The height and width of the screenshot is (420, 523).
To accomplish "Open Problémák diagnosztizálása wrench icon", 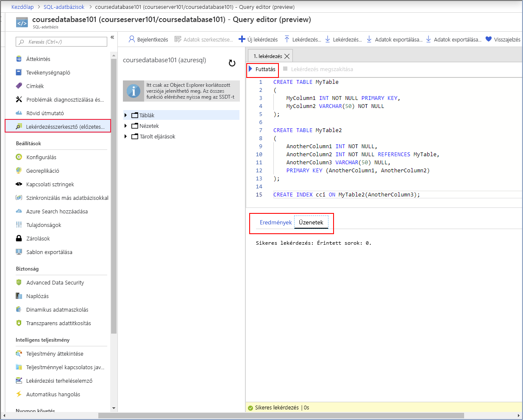I will click(x=19, y=99).
